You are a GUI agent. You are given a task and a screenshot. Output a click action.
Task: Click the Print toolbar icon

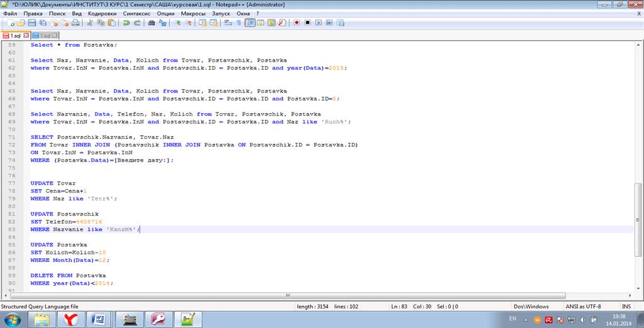coord(75,23)
